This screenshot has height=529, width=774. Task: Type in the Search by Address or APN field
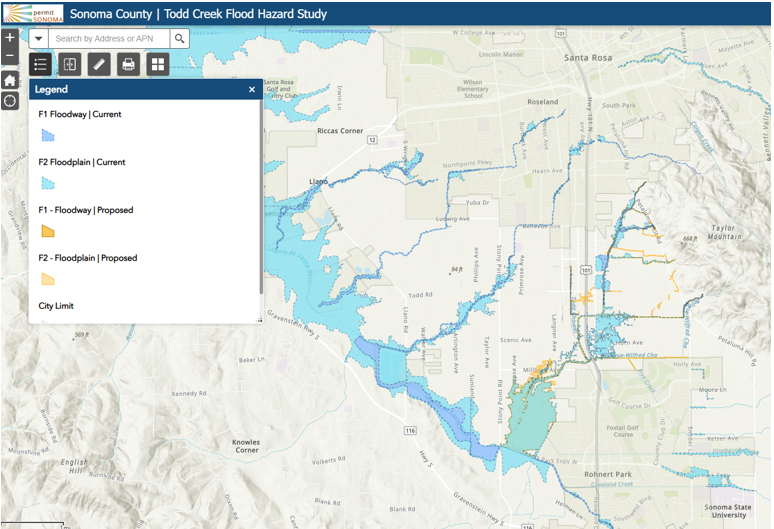(x=108, y=39)
